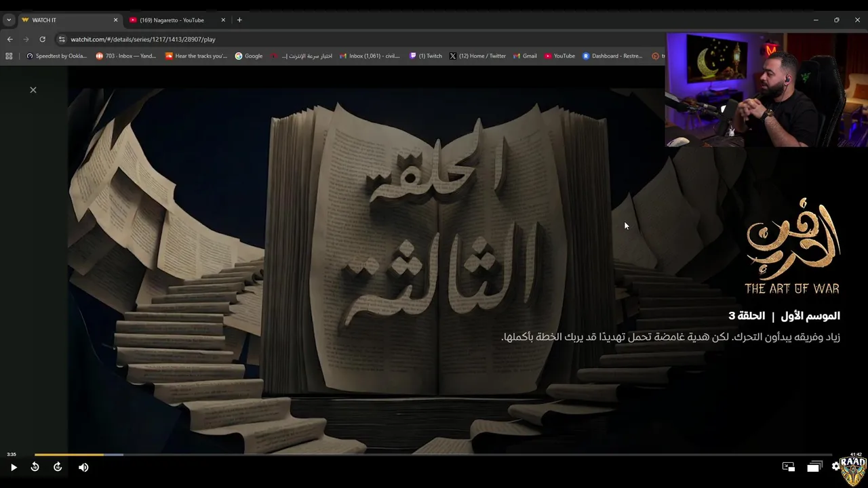Click the season 1 episode 3 title text
868x488 pixels.
tap(784, 316)
